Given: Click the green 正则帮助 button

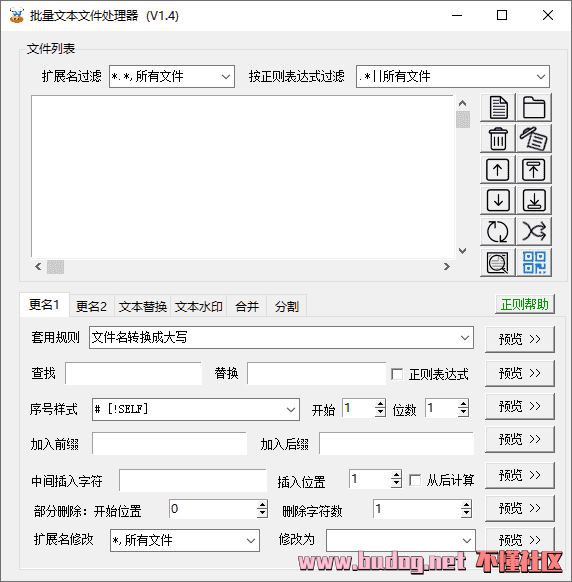Looking at the screenshot, I should point(524,305).
